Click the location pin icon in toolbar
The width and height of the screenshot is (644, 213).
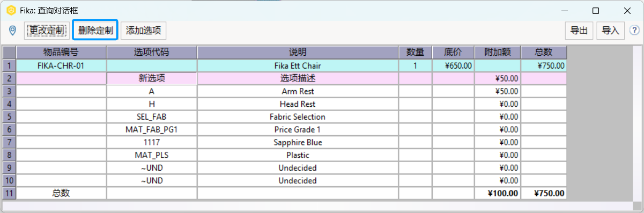tap(13, 31)
